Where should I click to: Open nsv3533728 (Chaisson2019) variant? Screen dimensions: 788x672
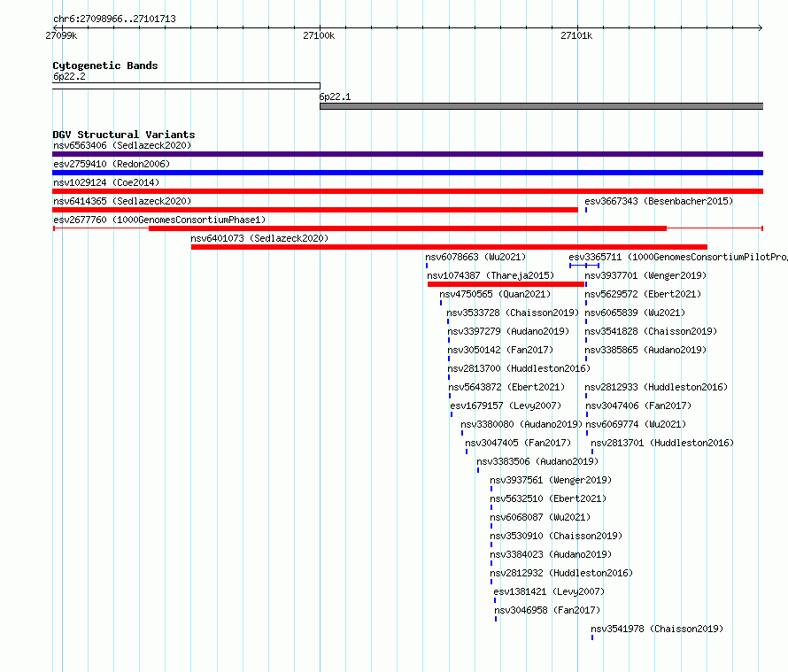(514, 313)
